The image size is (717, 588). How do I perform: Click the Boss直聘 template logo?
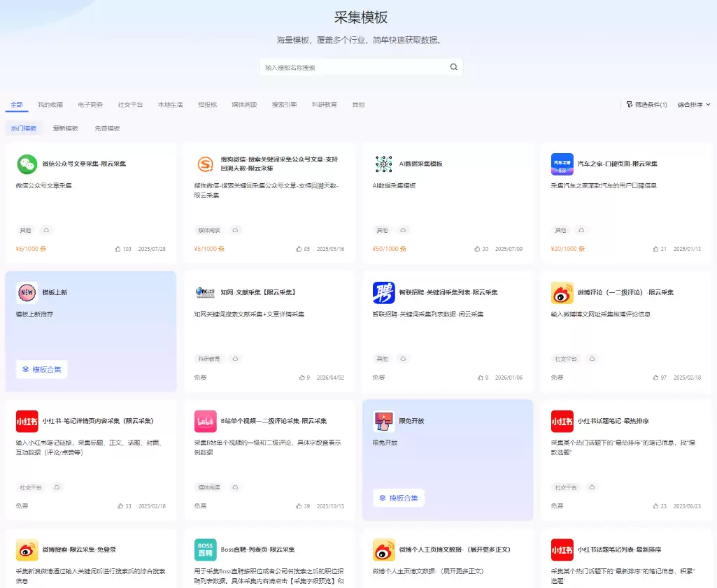tap(206, 550)
